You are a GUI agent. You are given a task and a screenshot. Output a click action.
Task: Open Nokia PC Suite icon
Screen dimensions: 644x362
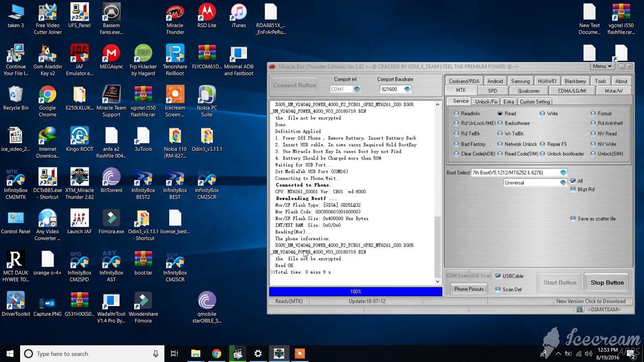(207, 102)
